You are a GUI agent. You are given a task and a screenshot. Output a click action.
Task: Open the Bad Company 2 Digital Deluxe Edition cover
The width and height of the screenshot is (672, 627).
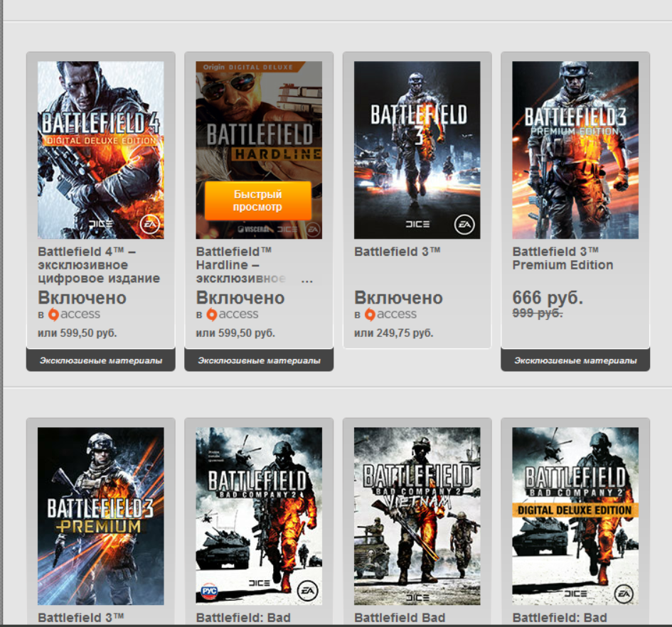[x=575, y=516]
